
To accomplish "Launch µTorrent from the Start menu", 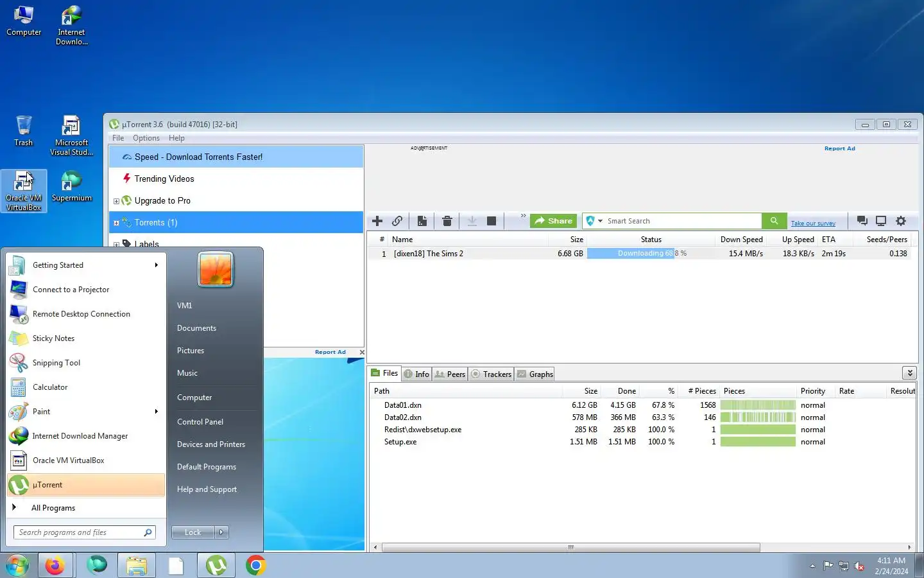I will (86, 485).
